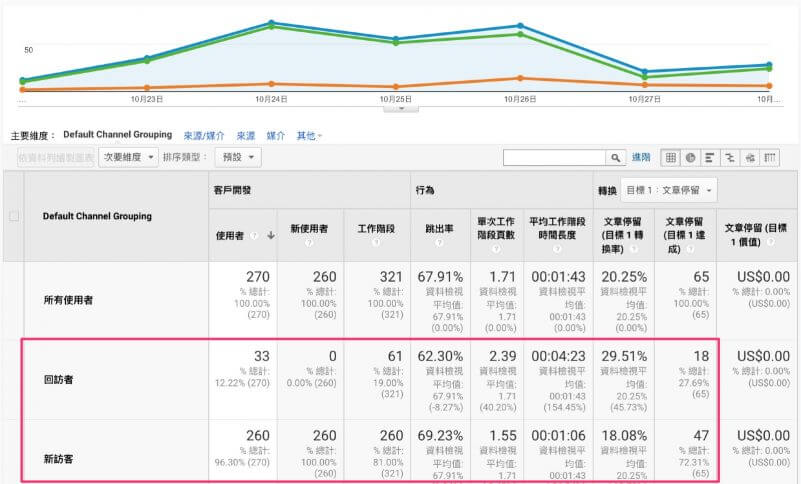Click the 00:04:23 session duration value
This screenshot has width=801, height=484.
(x=558, y=356)
